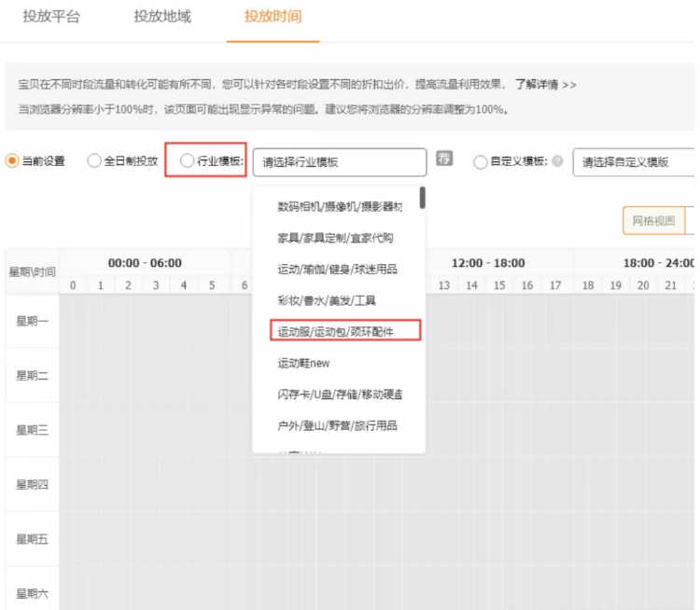This screenshot has width=700, height=610.
Task: Switch to the 投放平台 tab
Action: (51, 17)
